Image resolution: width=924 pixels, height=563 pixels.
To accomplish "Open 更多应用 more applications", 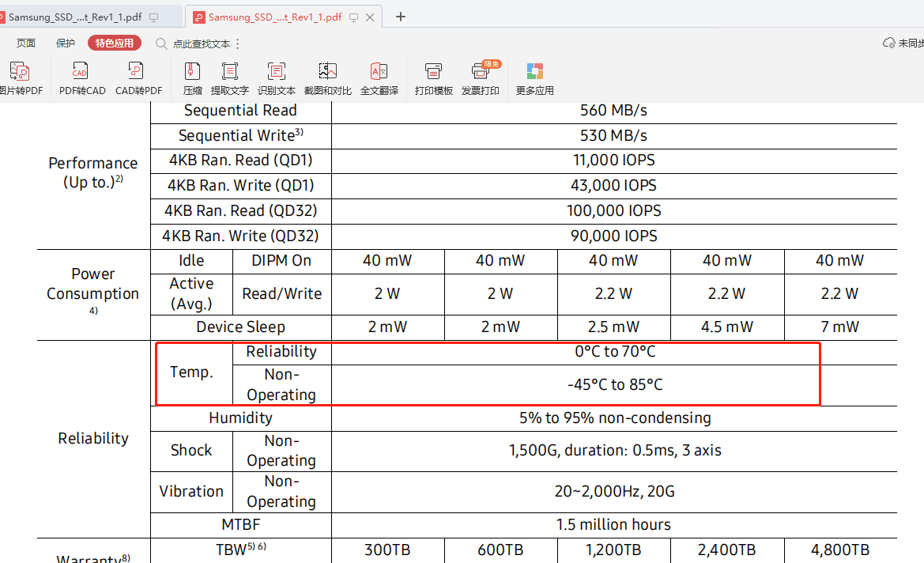I will 534,78.
